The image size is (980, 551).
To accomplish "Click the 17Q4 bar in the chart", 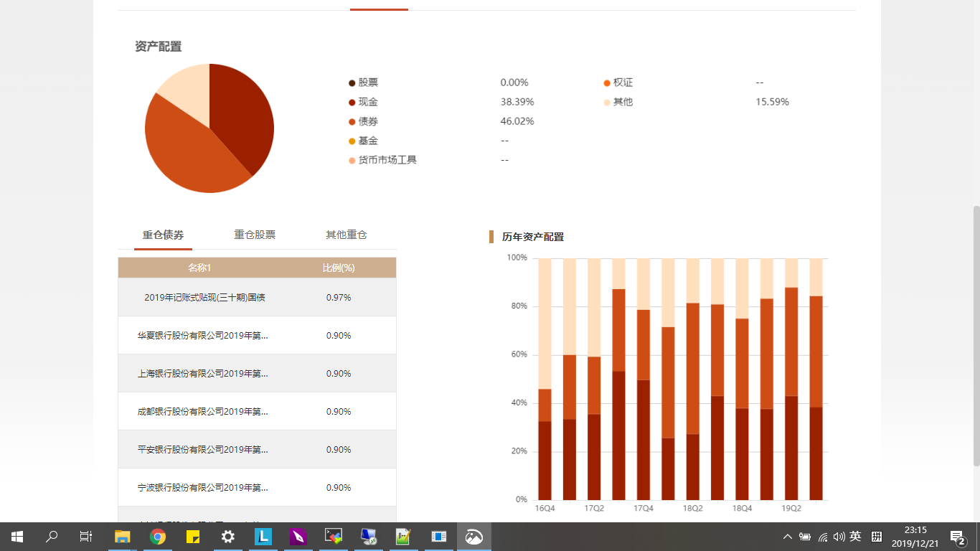I will pyautogui.click(x=644, y=379).
